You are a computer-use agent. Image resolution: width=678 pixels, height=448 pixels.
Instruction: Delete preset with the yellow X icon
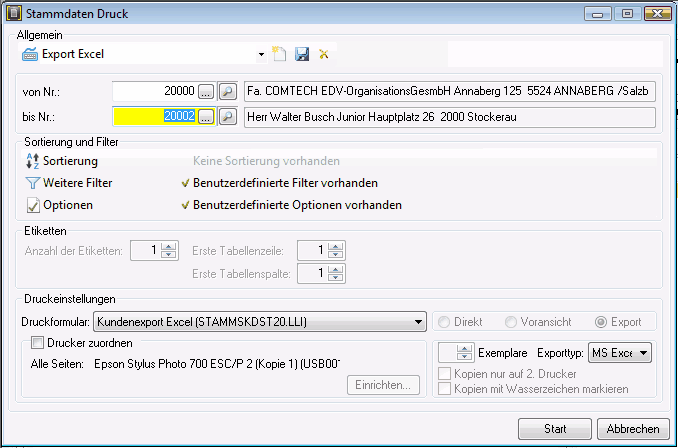pos(323,54)
